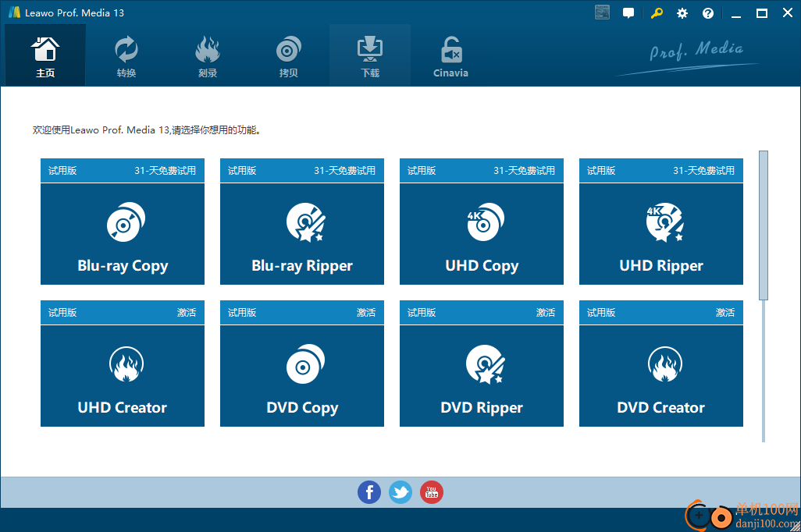Launch the DVD Creator flame icon
Viewport: 801px width, 532px height.
(664, 364)
